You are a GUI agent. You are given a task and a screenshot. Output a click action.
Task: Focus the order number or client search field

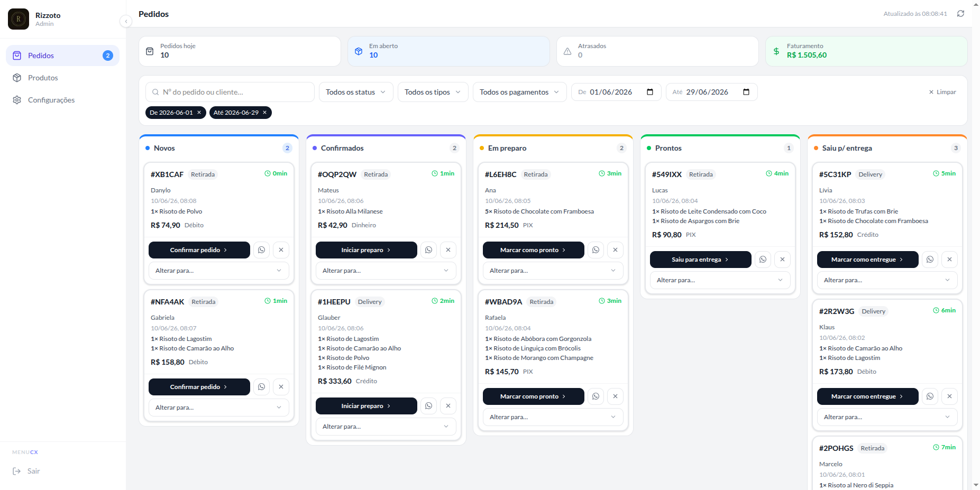(230, 92)
